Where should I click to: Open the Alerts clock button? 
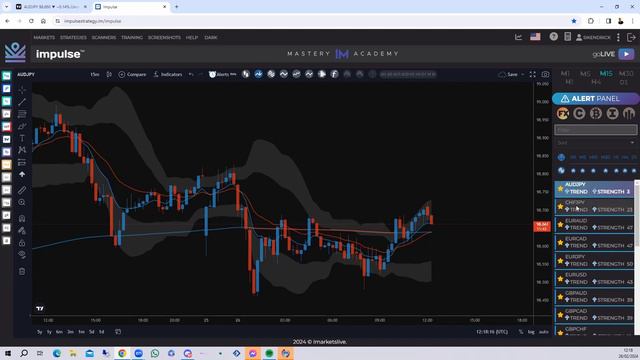[x=222, y=74]
